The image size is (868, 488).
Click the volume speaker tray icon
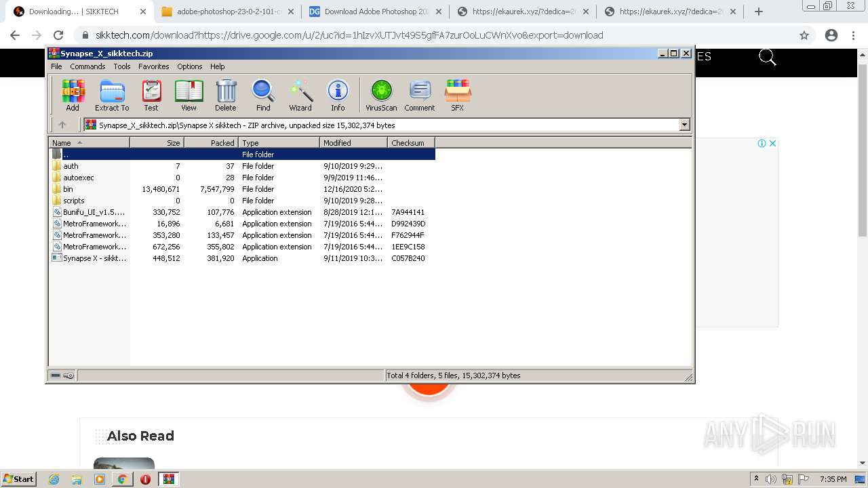[771, 479]
